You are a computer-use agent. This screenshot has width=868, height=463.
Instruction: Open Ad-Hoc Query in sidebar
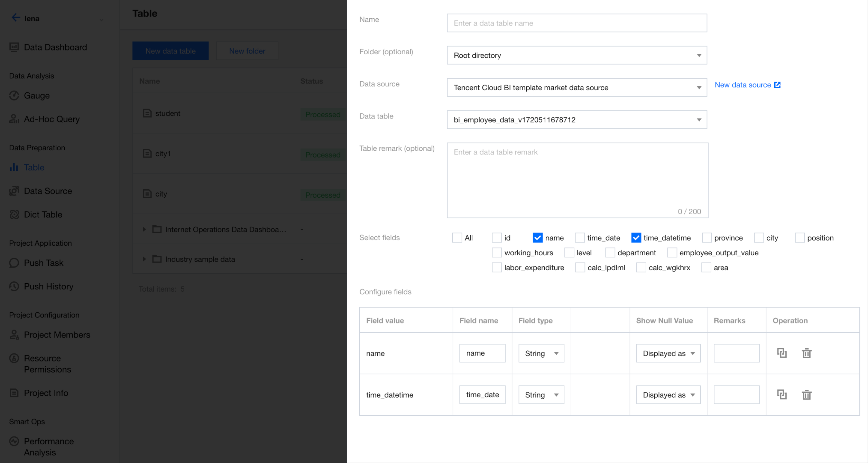coord(52,119)
